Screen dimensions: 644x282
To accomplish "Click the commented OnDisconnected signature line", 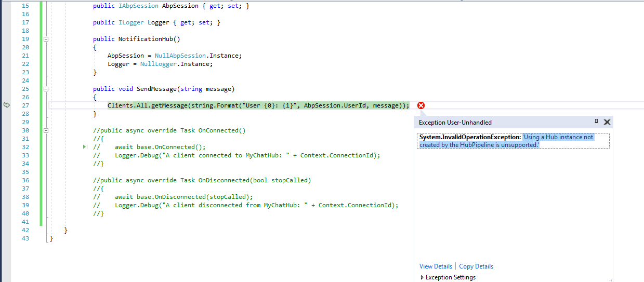I will pyautogui.click(x=202, y=180).
